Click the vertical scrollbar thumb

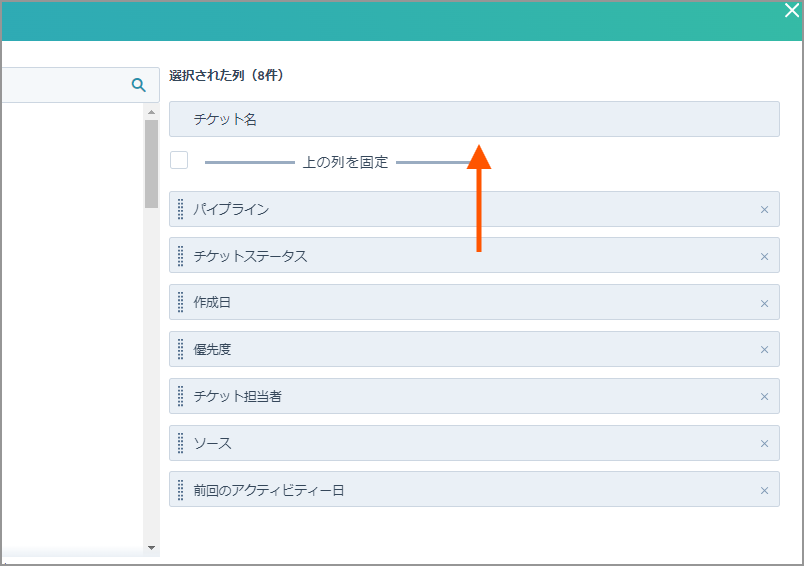[151, 164]
